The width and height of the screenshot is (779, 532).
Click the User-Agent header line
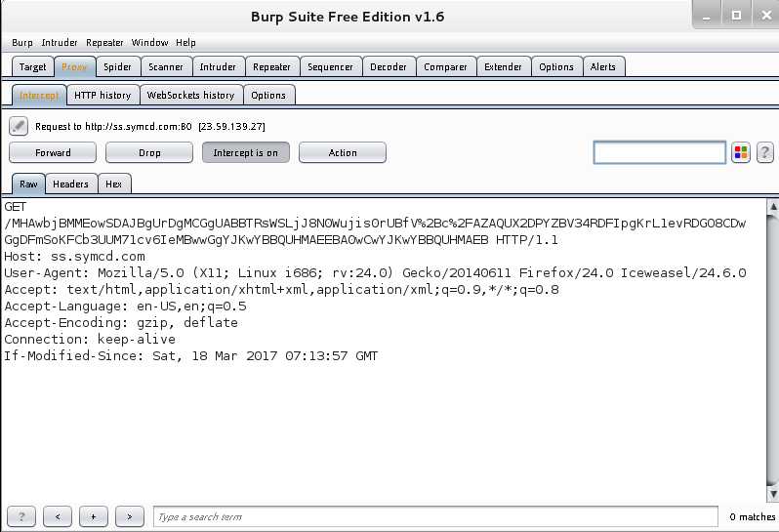coord(375,272)
